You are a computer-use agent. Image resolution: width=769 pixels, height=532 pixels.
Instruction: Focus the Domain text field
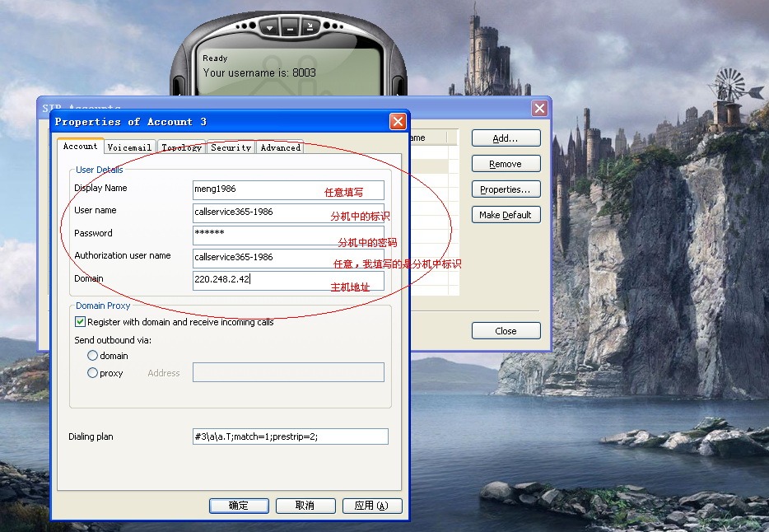[287, 280]
